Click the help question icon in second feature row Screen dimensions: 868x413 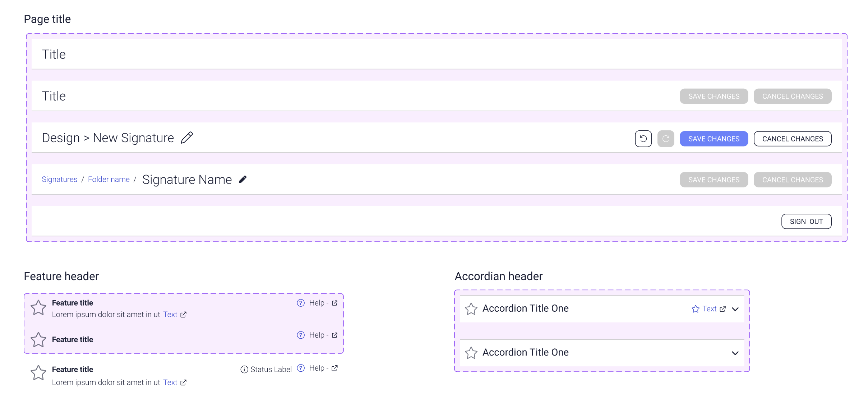click(301, 335)
